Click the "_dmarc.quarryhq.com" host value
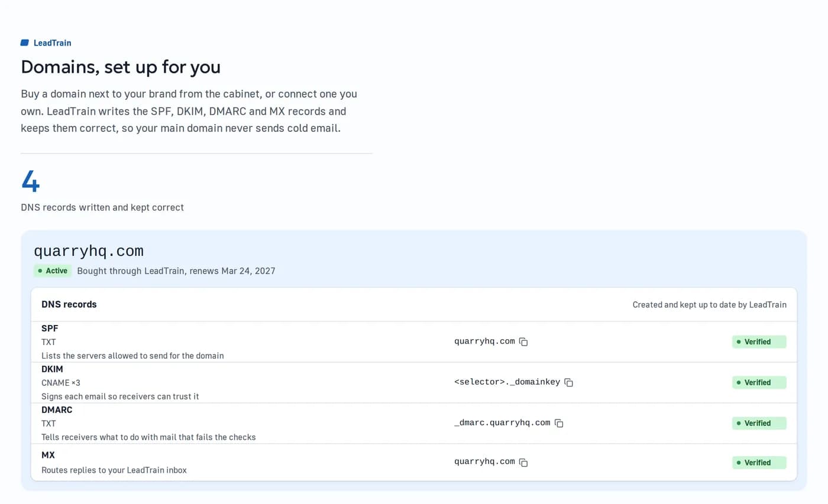This screenshot has height=504, width=828. tap(502, 423)
